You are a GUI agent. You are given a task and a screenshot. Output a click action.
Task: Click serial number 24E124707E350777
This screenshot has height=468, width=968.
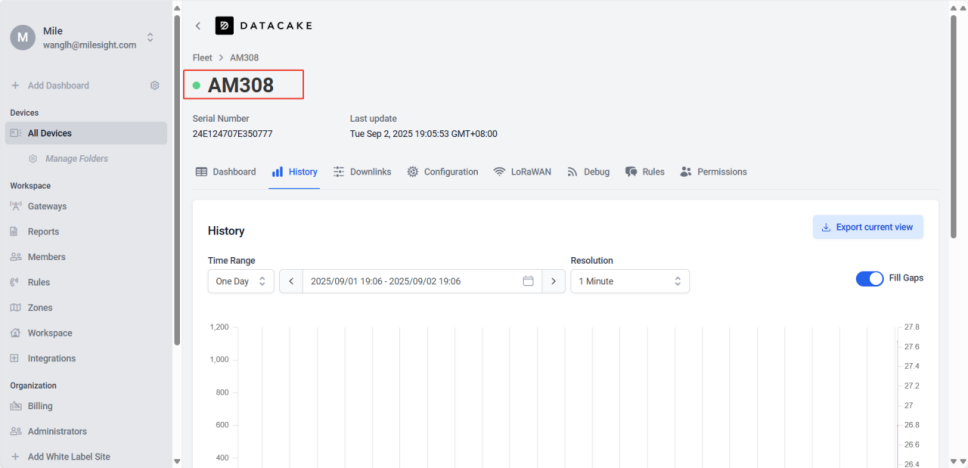233,133
